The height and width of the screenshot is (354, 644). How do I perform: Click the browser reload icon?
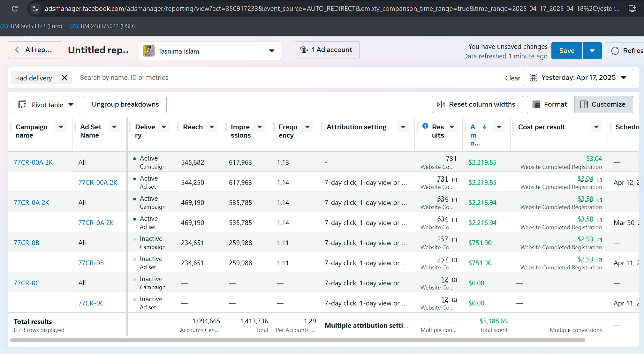click(x=15, y=9)
